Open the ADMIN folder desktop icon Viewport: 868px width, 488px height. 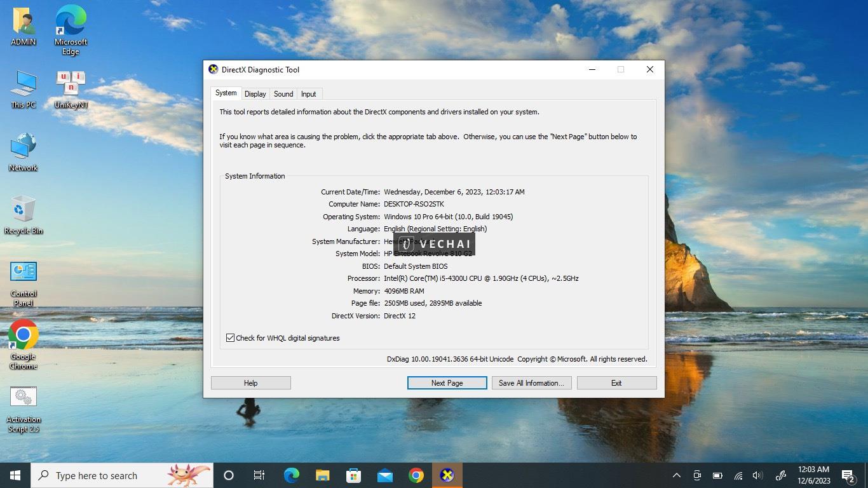24,27
